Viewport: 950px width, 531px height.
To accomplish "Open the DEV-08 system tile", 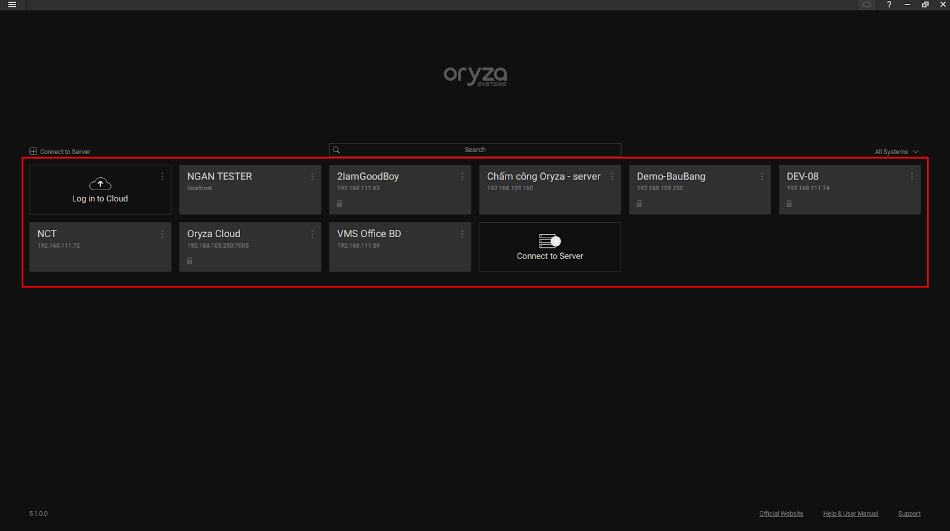I will click(849, 190).
